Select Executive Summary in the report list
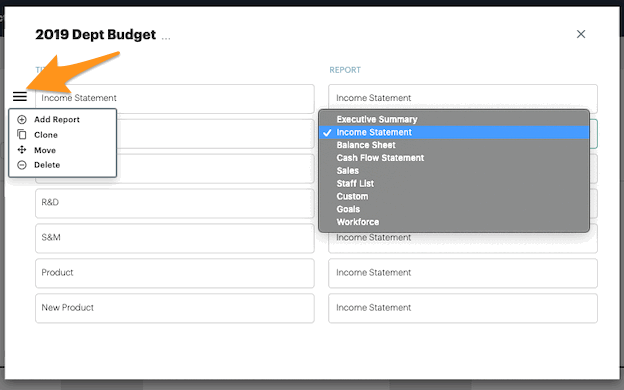Viewport: 624px width, 390px height. (454, 119)
